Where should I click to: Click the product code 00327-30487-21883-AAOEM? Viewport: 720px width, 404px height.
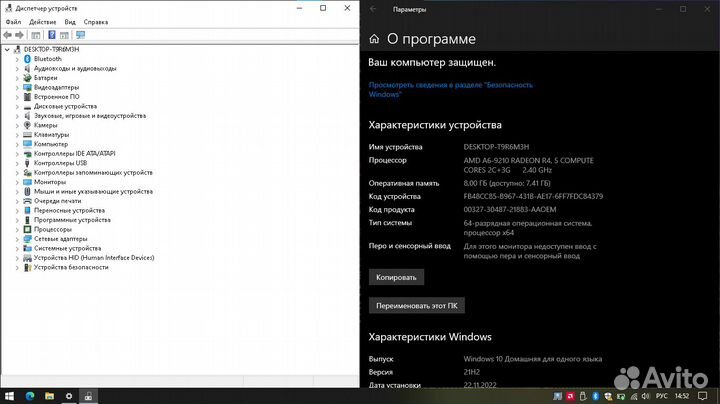click(x=510, y=209)
